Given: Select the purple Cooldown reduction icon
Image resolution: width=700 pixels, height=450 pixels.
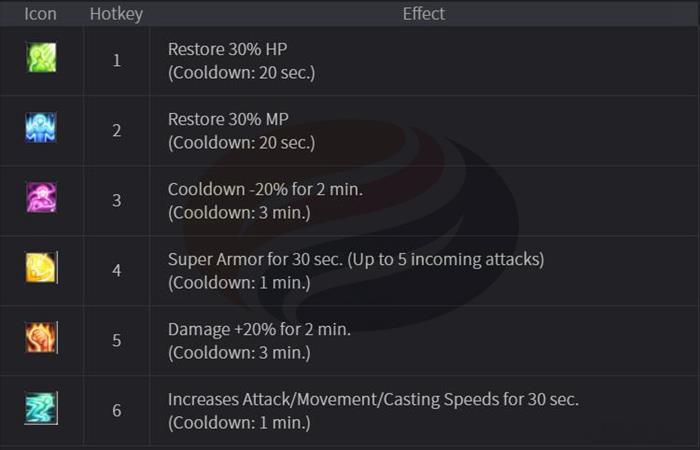Looking at the screenshot, I should [41, 198].
